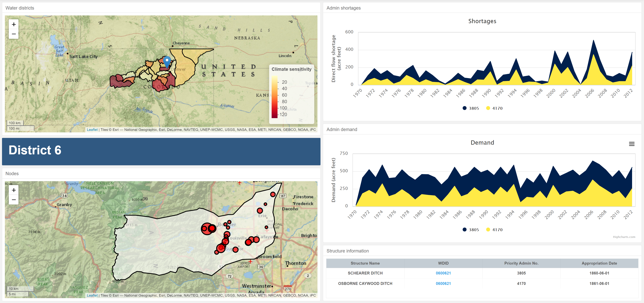Viewport: 644px width, 303px height.
Task: Open WDID 0600621 link for Schearer Ditch
Action: (443, 273)
